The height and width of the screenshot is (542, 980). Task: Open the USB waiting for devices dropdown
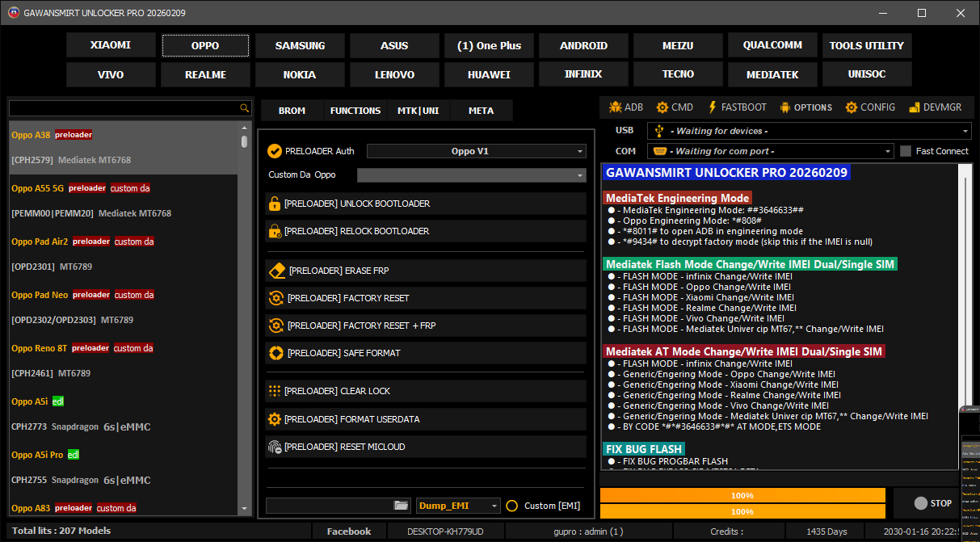(x=965, y=131)
